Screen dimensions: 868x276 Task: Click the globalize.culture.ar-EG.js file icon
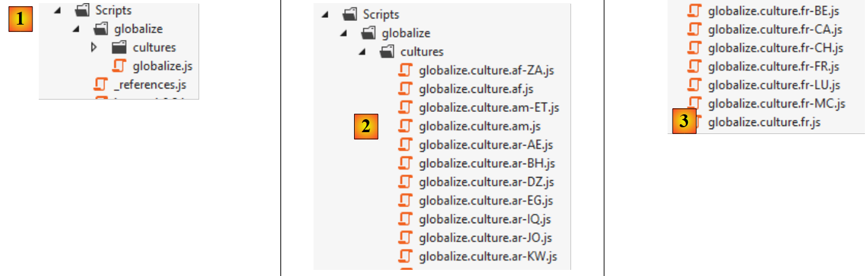pos(405,200)
